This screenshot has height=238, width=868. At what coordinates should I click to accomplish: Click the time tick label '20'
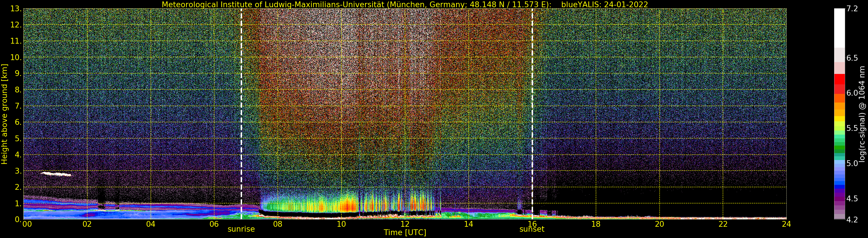point(659,224)
